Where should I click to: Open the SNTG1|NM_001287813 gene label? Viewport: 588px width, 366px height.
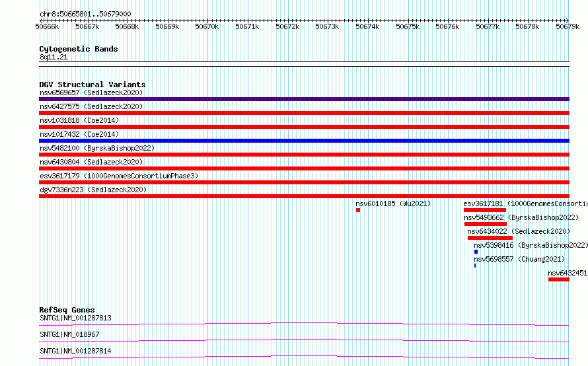pyautogui.click(x=75, y=318)
